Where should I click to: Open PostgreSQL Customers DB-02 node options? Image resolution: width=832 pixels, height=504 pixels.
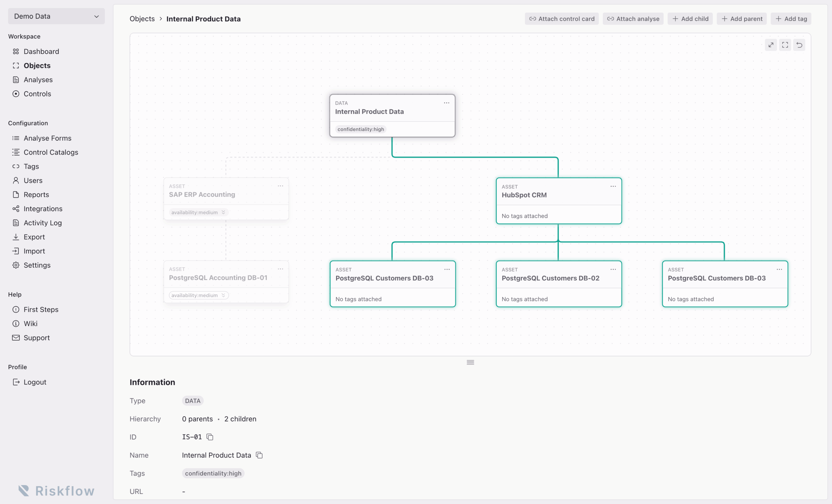(613, 269)
